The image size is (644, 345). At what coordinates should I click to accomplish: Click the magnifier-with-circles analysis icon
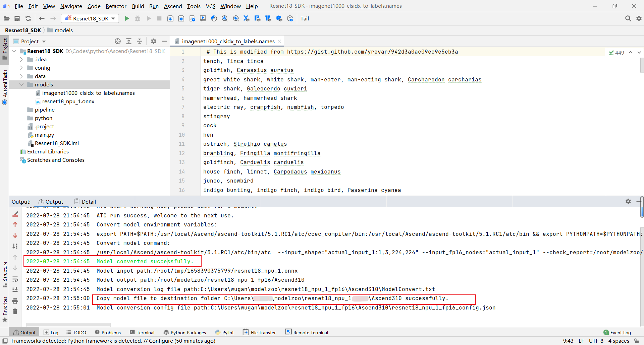tap(225, 18)
